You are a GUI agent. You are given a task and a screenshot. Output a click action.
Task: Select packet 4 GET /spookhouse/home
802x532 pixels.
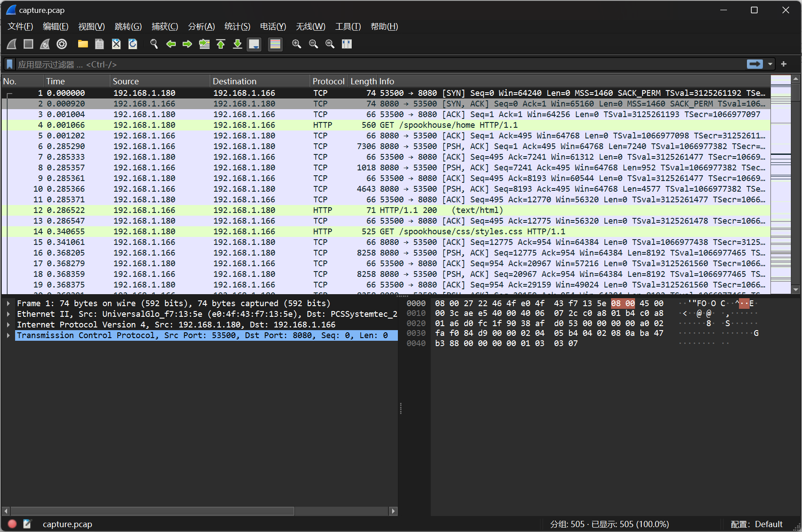(x=386, y=125)
